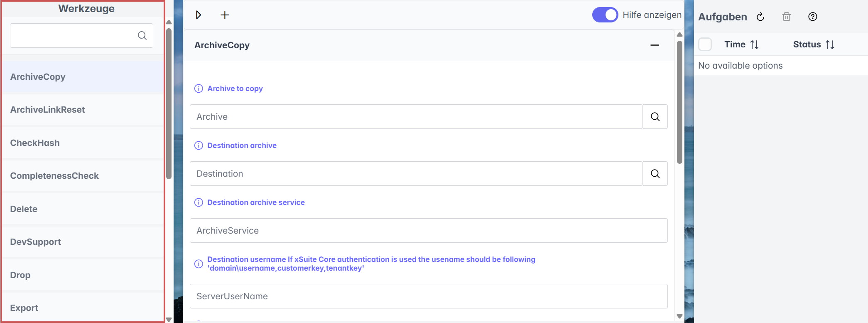868x323 pixels.
Task: Toggle the Hilfe anzeigen switch
Action: tap(605, 15)
